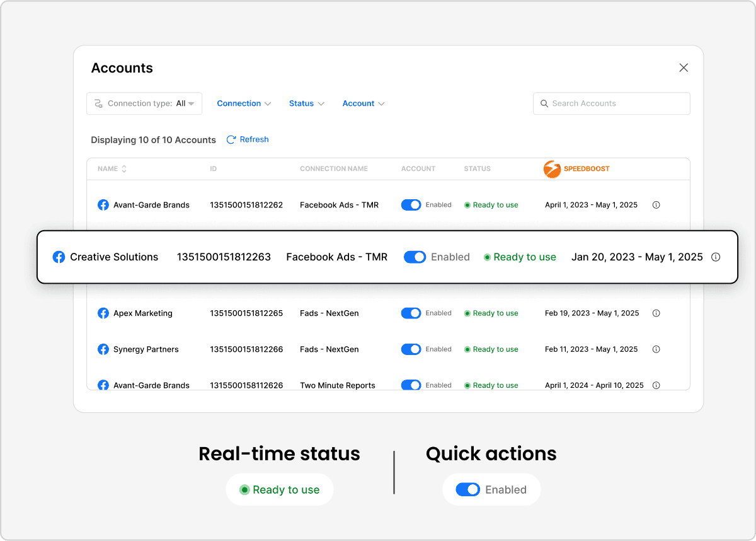This screenshot has height=541, width=756.
Task: Click the connection type filter icon
Action: coord(100,103)
